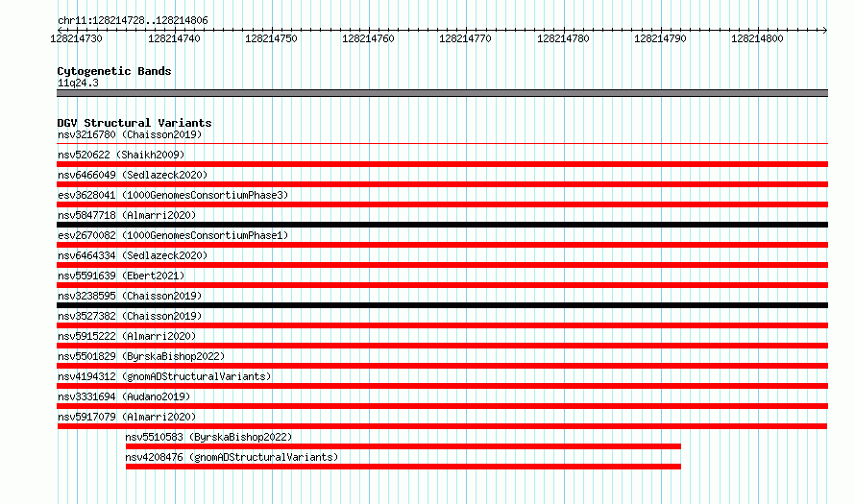Image resolution: width=855 pixels, height=504 pixels.
Task: Click the red bar under nsv5501829
Action: click(442, 366)
